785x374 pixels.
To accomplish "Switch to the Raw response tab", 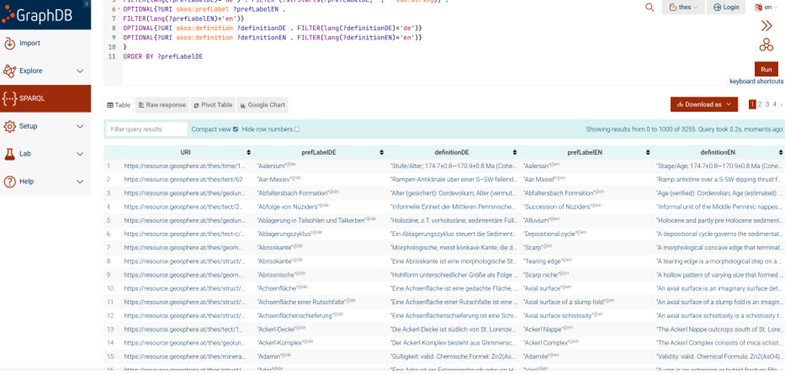I will click(162, 105).
